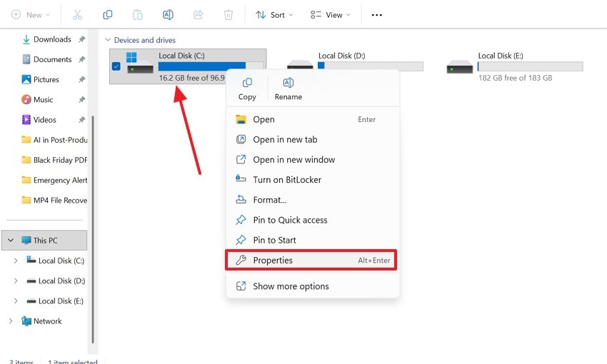Click Local Disk (E:) storage usage bar

[x=530, y=66]
